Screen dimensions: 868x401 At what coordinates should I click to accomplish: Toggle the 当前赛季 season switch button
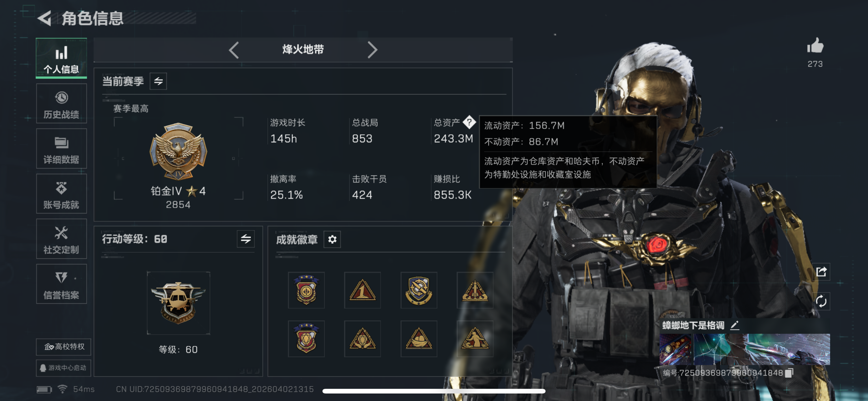pos(158,81)
